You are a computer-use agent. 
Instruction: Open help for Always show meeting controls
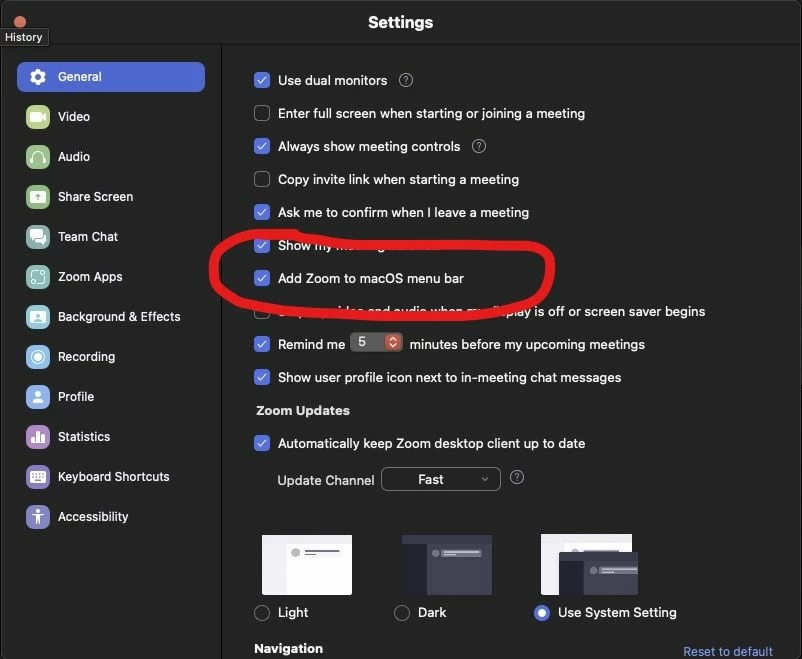479,146
